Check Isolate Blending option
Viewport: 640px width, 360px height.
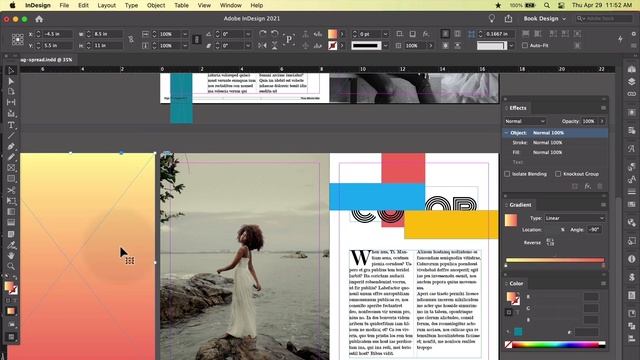point(507,174)
